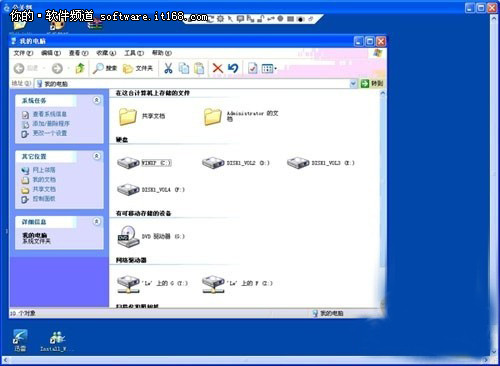Select the 共享文档 folder icon
The image size is (500, 366).
pos(128,116)
